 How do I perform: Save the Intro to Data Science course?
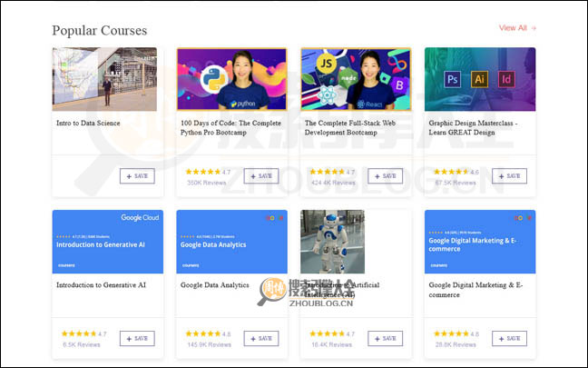(137, 176)
